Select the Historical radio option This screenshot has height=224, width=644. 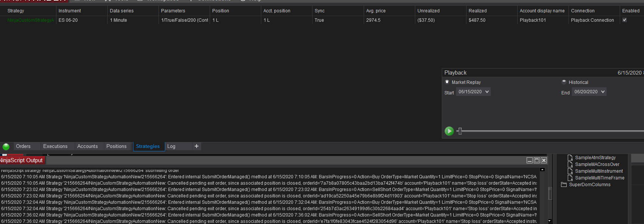tap(564, 82)
